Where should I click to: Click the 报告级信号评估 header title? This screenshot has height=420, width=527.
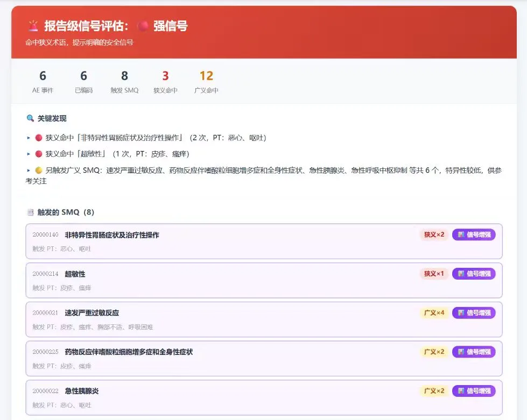(86, 26)
